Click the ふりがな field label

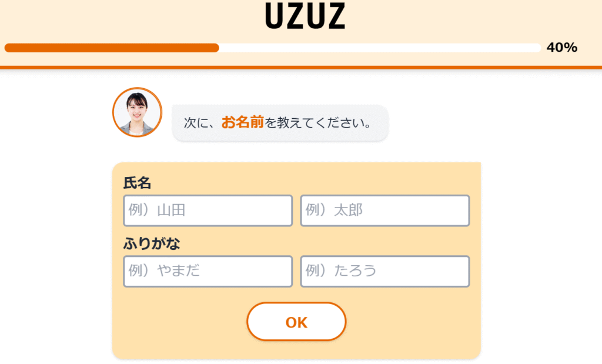(x=152, y=243)
